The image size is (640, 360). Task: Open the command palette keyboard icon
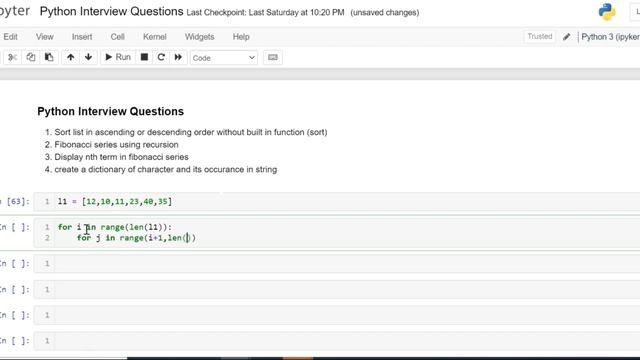click(x=273, y=58)
